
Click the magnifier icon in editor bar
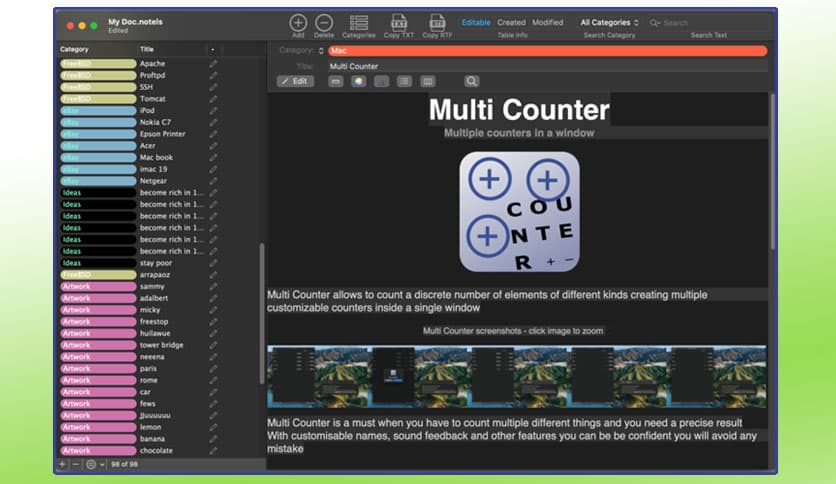click(x=471, y=81)
